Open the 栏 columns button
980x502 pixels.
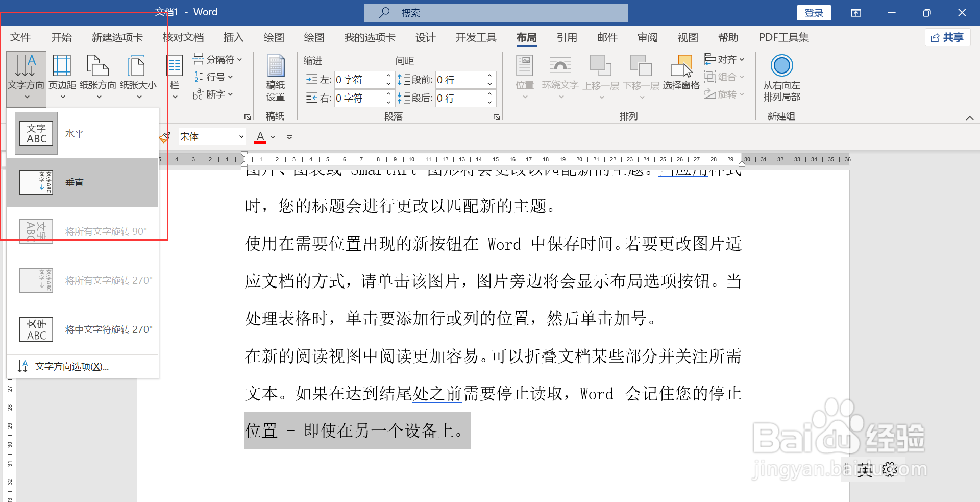pos(175,78)
